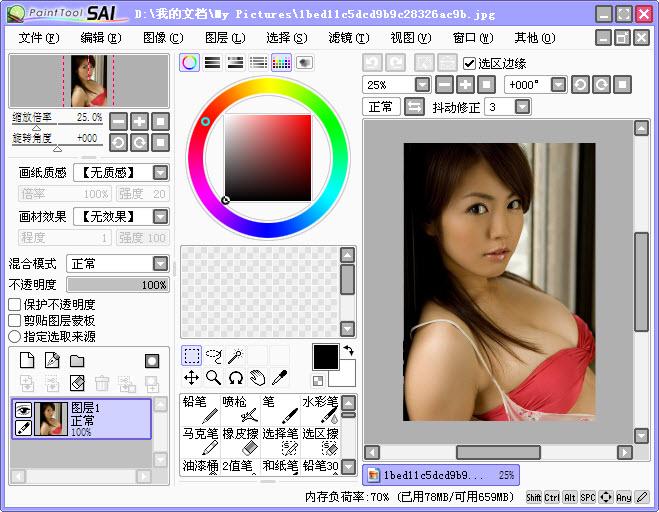The height and width of the screenshot is (512, 659).
Task: Toggle the 选区边缘 checkbox
Action: coord(469,63)
